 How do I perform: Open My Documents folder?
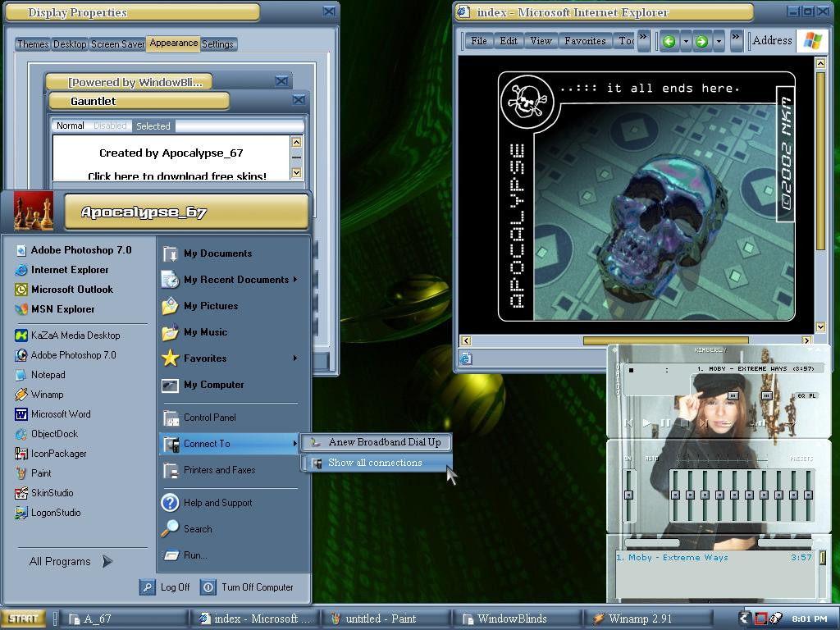(208, 253)
